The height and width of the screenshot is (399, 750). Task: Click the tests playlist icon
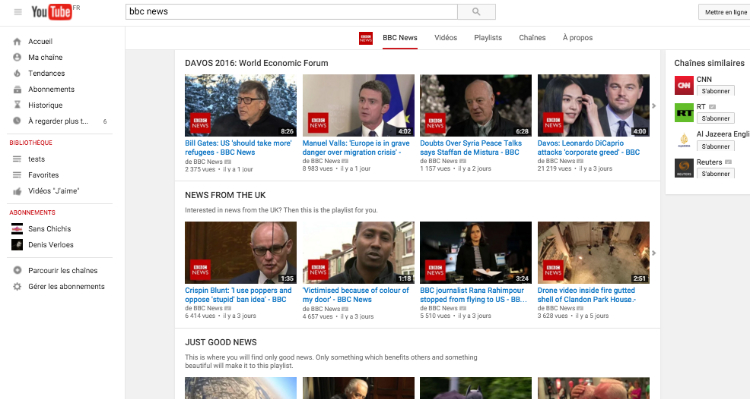click(x=17, y=159)
